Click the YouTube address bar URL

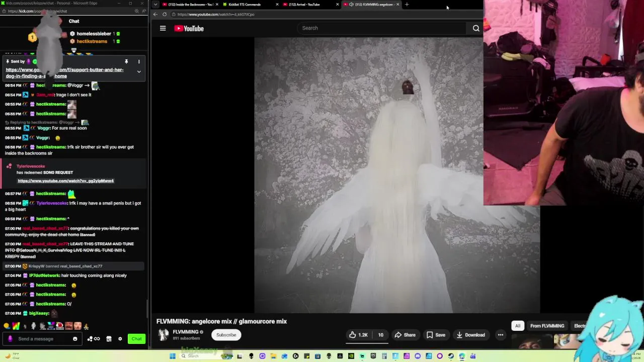pos(216,14)
